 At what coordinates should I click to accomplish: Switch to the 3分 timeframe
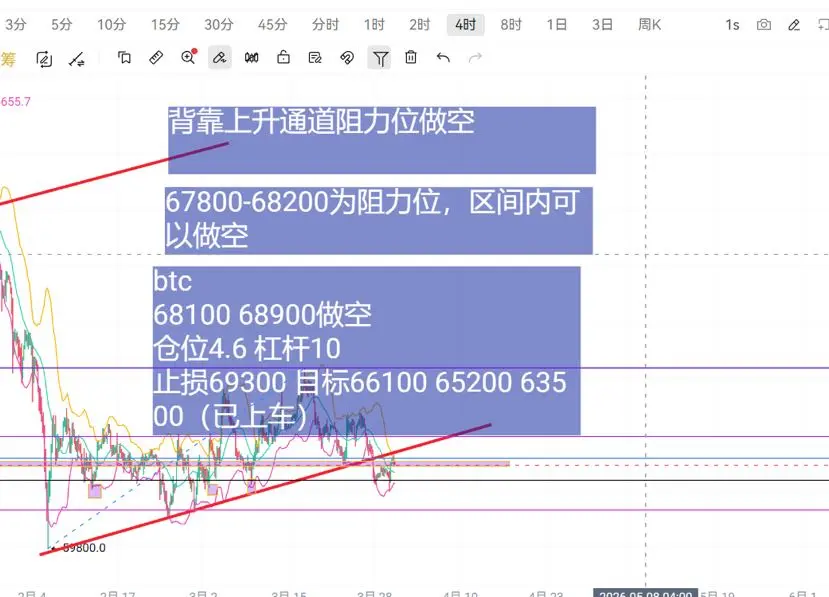pyautogui.click(x=16, y=24)
